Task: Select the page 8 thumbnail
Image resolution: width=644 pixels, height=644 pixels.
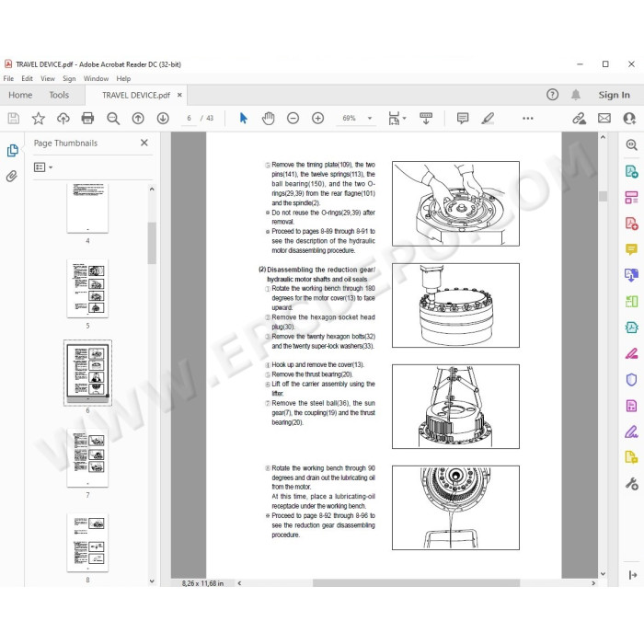Action: point(87,543)
